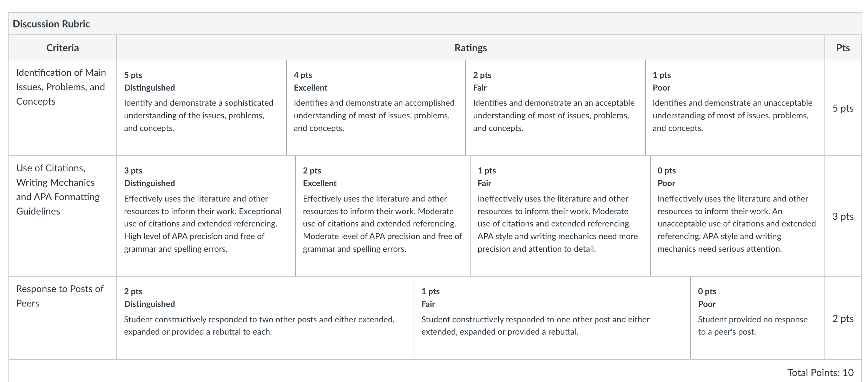Viewport: 868px width, 382px height.
Task: Select 1 pts Fair for Response to Peers
Action: (x=552, y=318)
